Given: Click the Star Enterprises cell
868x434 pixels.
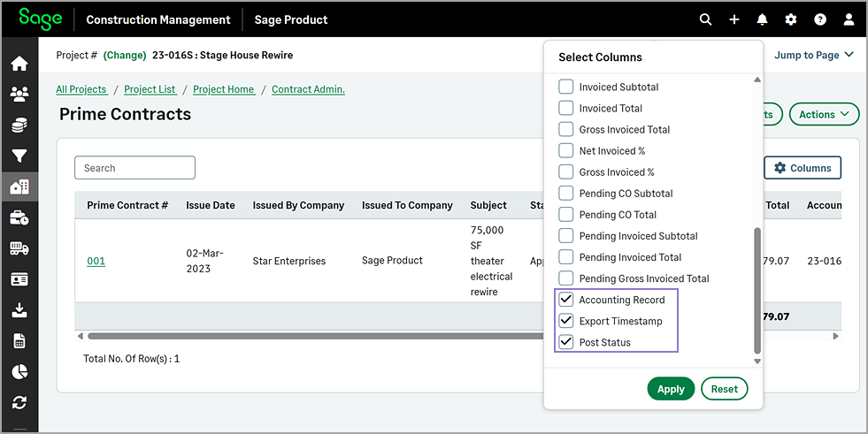Looking at the screenshot, I should (x=289, y=261).
